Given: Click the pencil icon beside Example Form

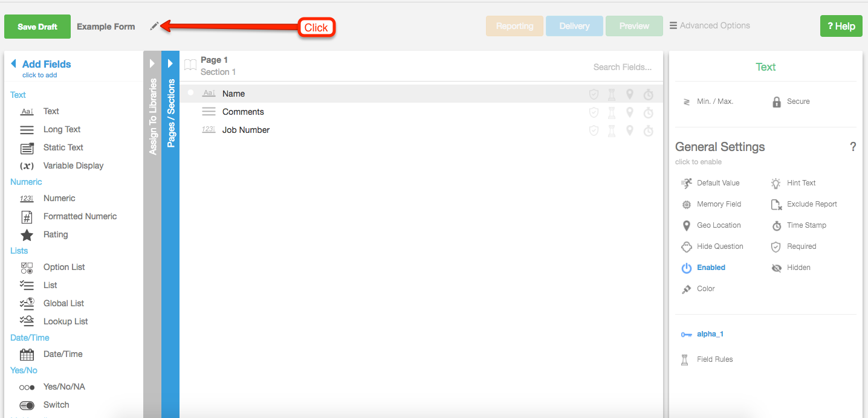Looking at the screenshot, I should (155, 26).
